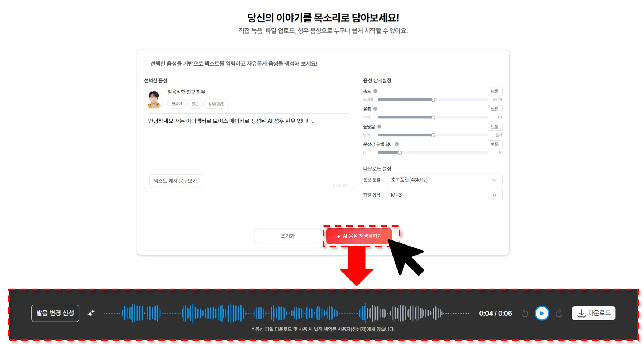Click the 초기화 reset button
This screenshot has height=344, width=644.
[x=287, y=236]
